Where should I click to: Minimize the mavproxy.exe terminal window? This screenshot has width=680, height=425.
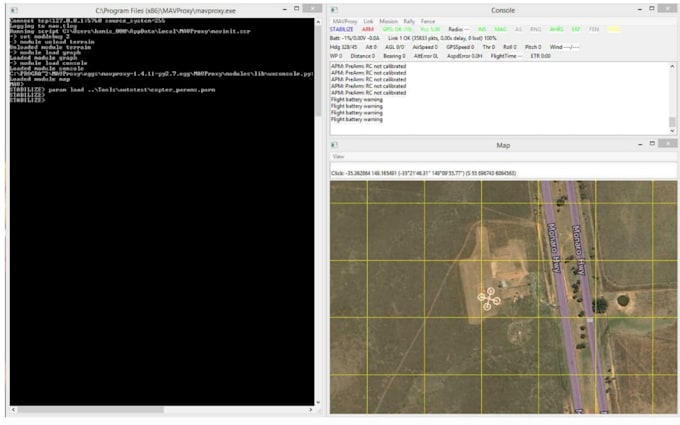tap(284, 9)
